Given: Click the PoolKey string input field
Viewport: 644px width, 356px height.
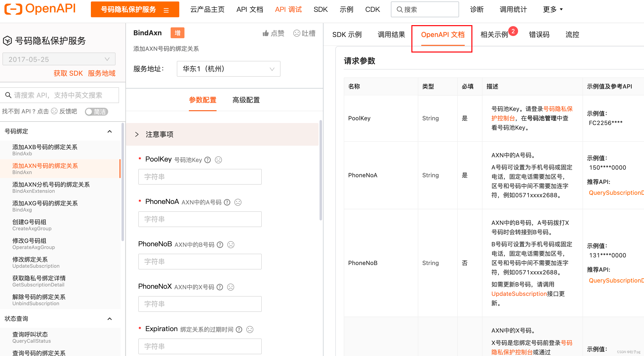Looking at the screenshot, I should coord(200,177).
